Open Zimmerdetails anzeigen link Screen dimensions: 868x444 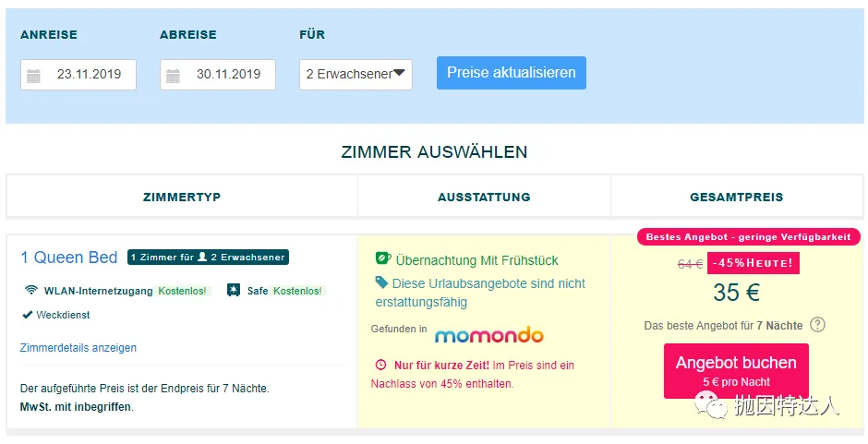point(78,348)
